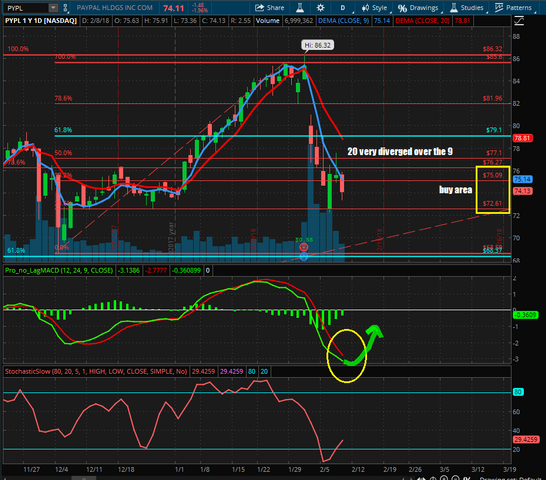Select the DEMA (CLOSE, 9) study label
The height and width of the screenshot is (480, 546).
tap(343, 21)
